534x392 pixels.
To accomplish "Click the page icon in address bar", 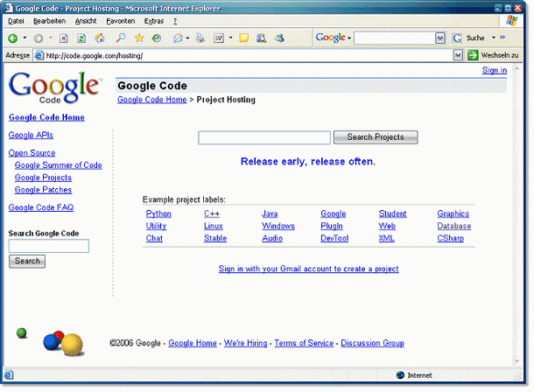I will [40, 55].
